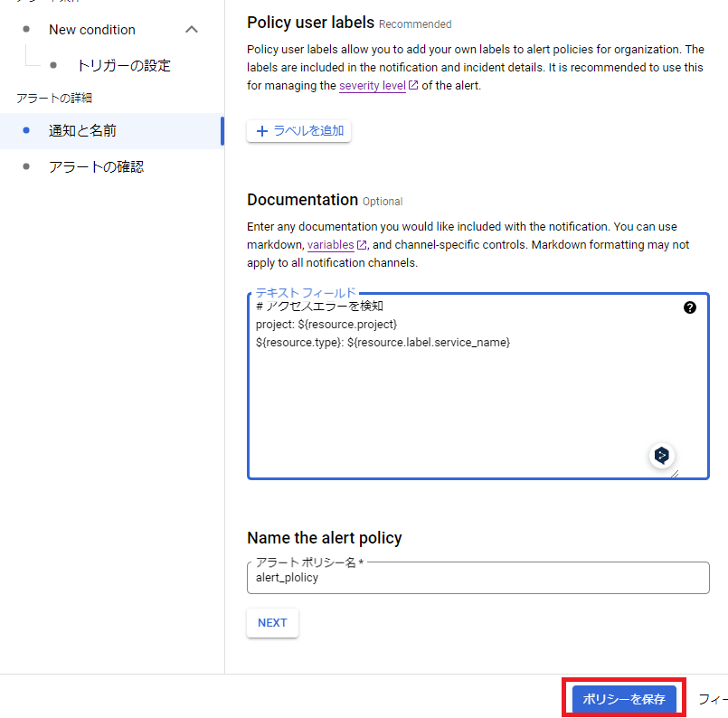
Task: Collapse the New condition section chevron
Action: pos(192,30)
